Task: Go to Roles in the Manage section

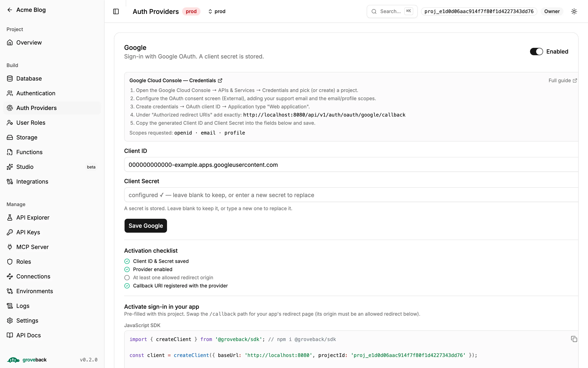Action: coord(52,262)
